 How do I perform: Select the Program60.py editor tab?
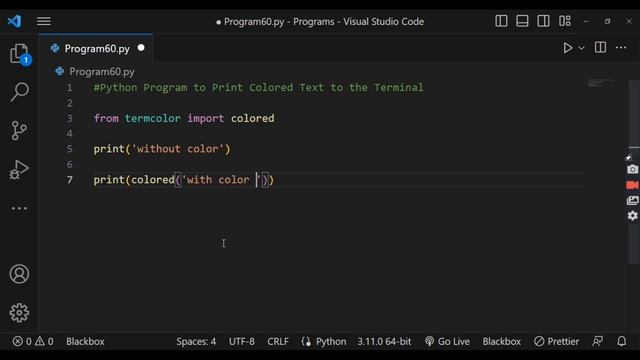[96, 49]
